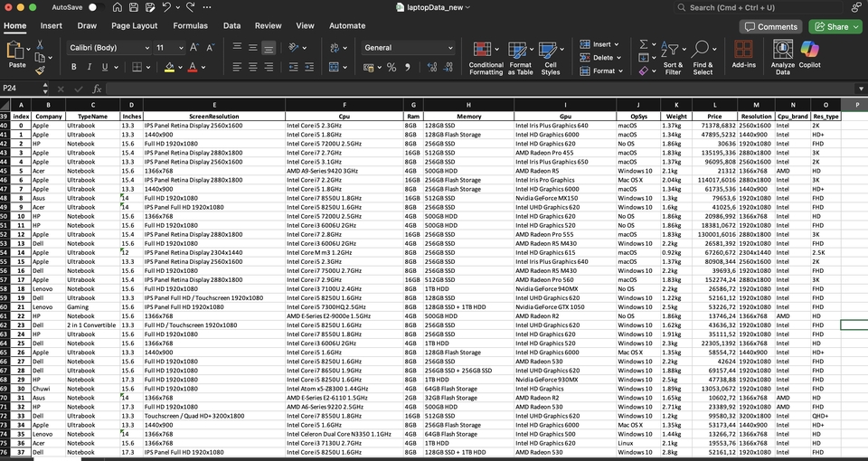The height and width of the screenshot is (461, 868).
Task: Toggle Align Left for text
Action: pos(237,67)
